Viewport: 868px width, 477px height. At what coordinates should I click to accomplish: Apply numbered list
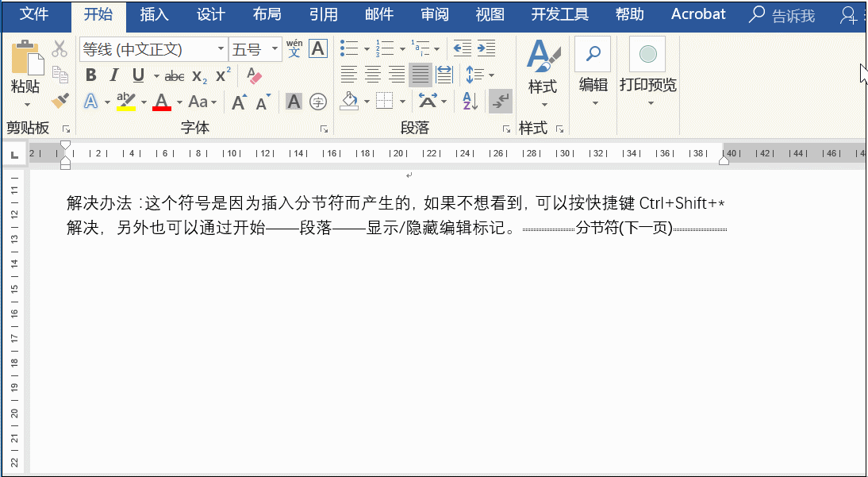coord(385,48)
